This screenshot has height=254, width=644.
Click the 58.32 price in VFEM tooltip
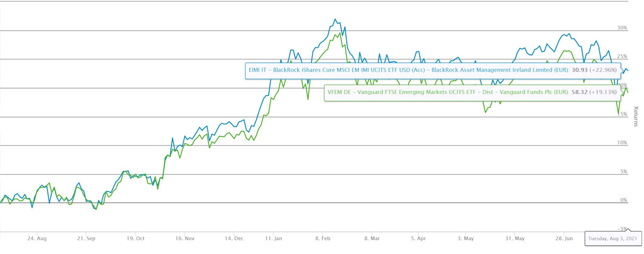[x=579, y=92]
